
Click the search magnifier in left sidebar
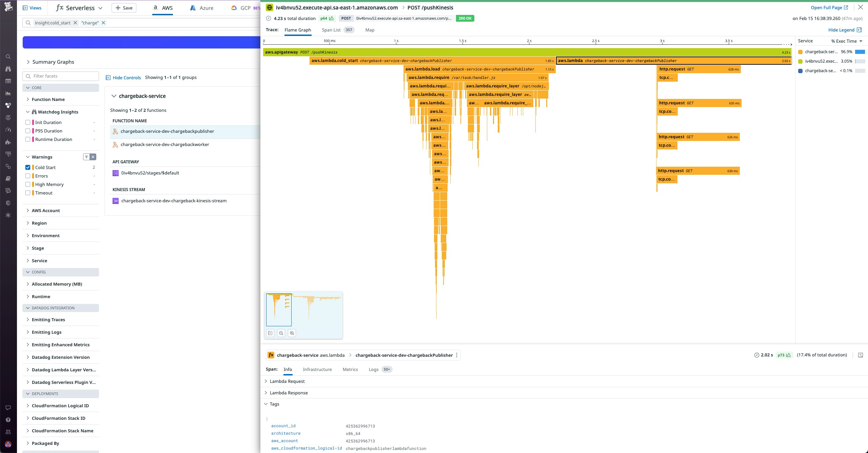pos(8,57)
